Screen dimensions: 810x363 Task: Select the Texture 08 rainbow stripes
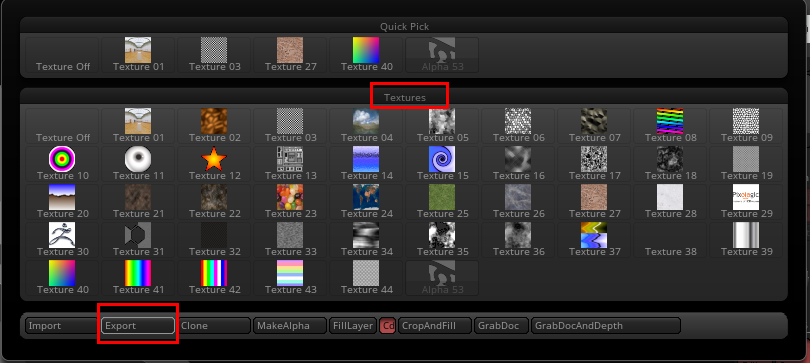pyautogui.click(x=669, y=125)
